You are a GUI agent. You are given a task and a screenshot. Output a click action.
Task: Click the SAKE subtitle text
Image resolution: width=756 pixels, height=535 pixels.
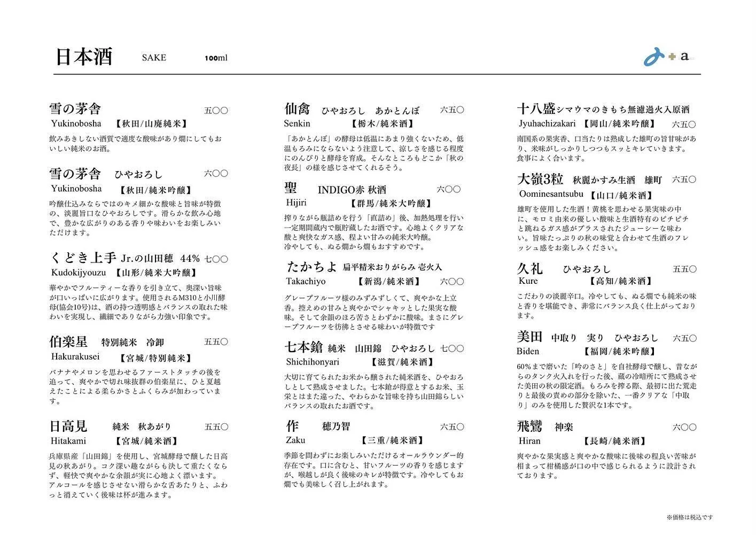point(154,58)
